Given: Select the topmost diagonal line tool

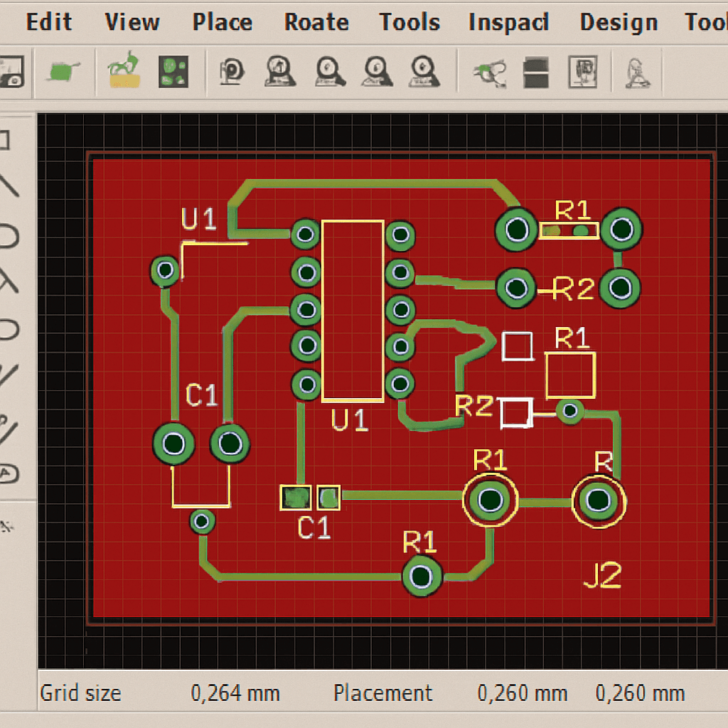Looking at the screenshot, I should (7, 185).
